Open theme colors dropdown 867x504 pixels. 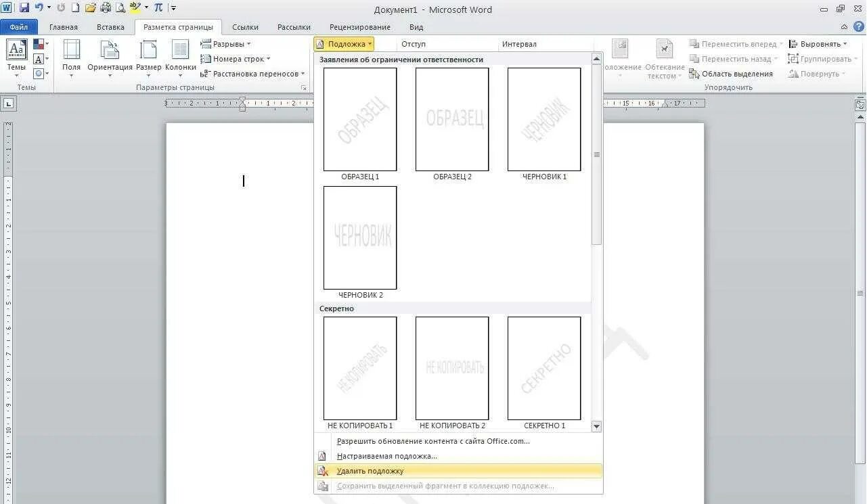[x=41, y=44]
